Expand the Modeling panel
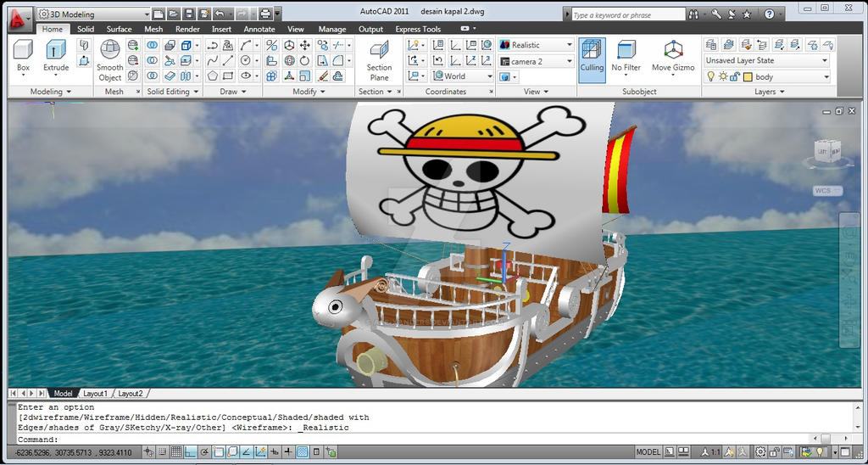Viewport: 868px width, 465px height. point(50,92)
